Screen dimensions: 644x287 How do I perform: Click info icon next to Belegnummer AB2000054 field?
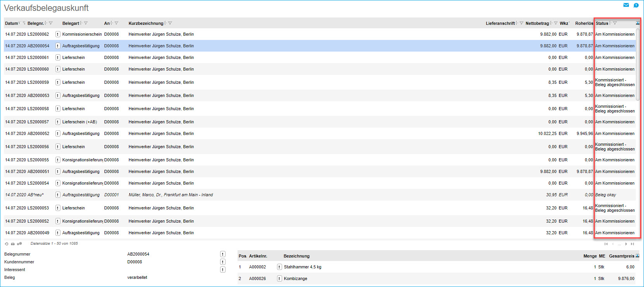pos(223,254)
